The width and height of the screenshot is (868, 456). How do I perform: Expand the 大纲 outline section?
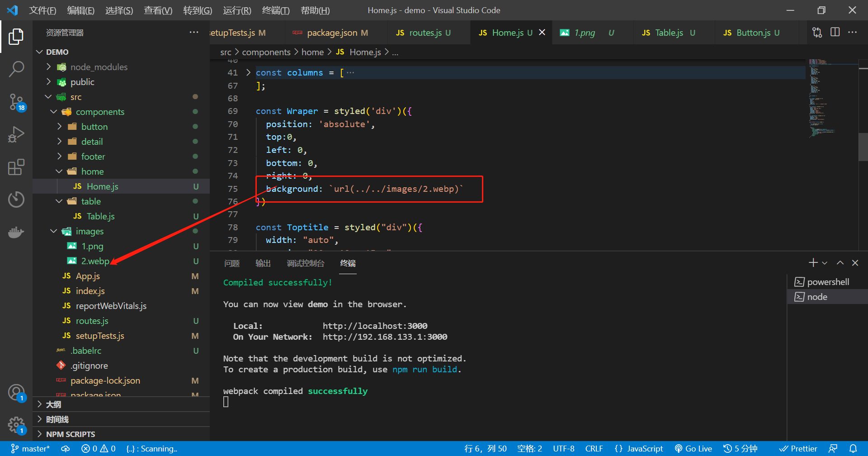(121, 404)
